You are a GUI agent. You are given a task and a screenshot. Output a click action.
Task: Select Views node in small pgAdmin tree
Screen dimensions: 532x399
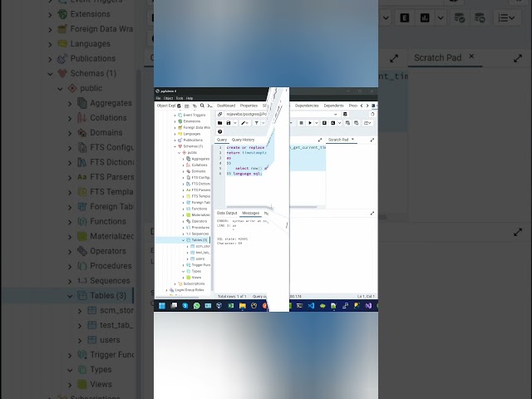196,278
